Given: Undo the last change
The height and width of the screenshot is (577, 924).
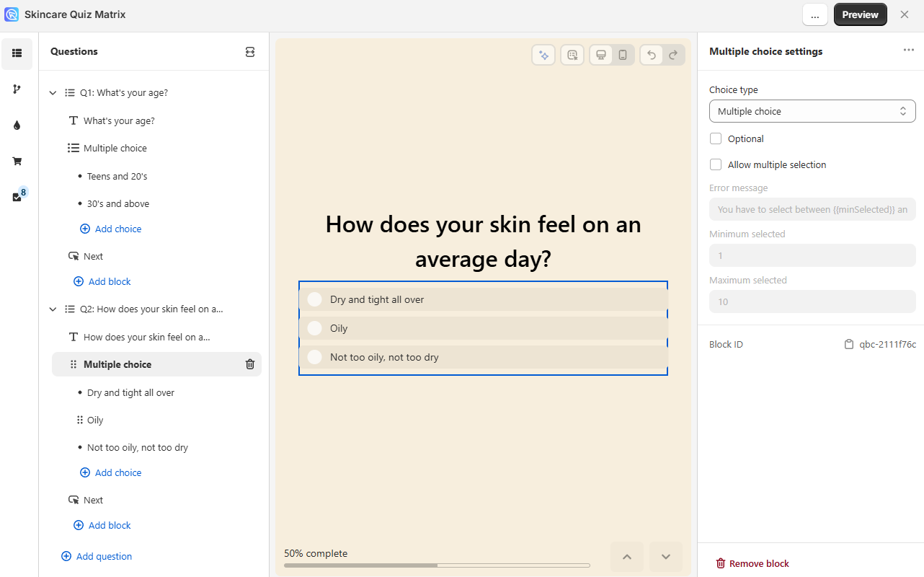Looking at the screenshot, I should 651,55.
